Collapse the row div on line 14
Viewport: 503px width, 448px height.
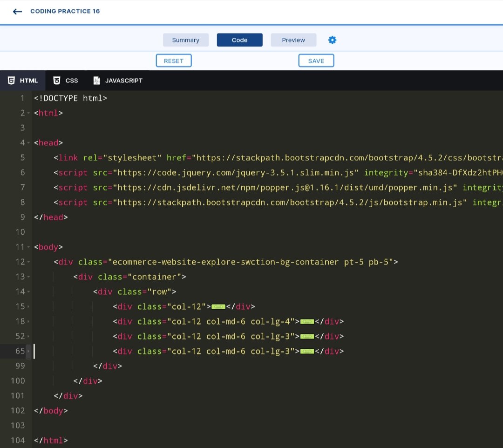point(28,292)
